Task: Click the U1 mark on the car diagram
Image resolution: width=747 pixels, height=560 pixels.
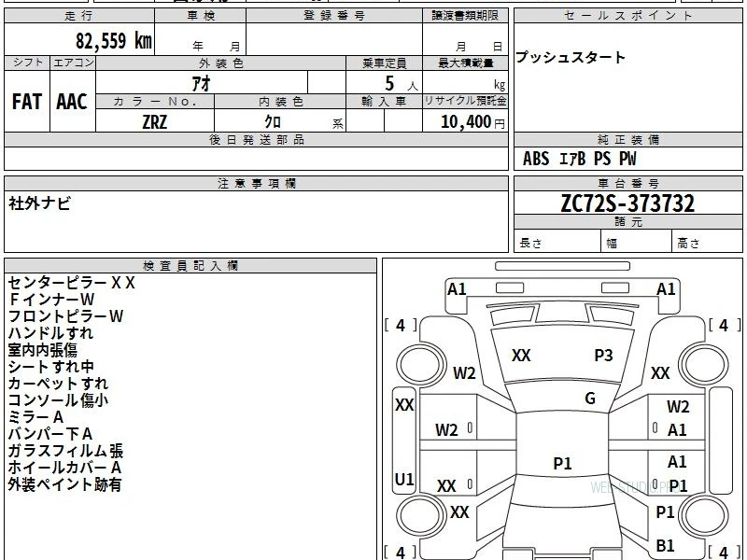Action: pos(404,479)
